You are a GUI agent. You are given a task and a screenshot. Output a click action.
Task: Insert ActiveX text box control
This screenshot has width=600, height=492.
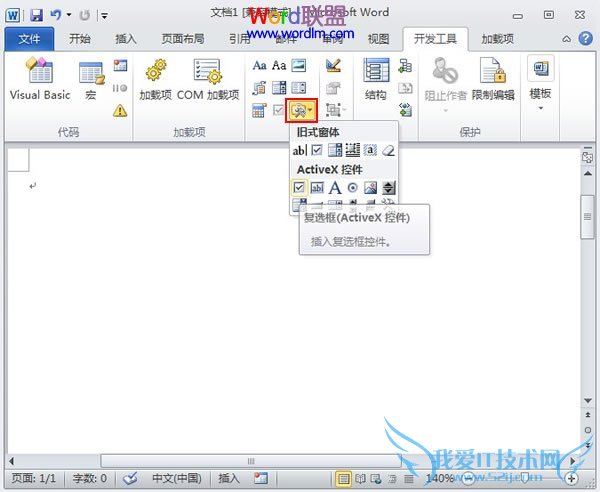[x=317, y=188]
